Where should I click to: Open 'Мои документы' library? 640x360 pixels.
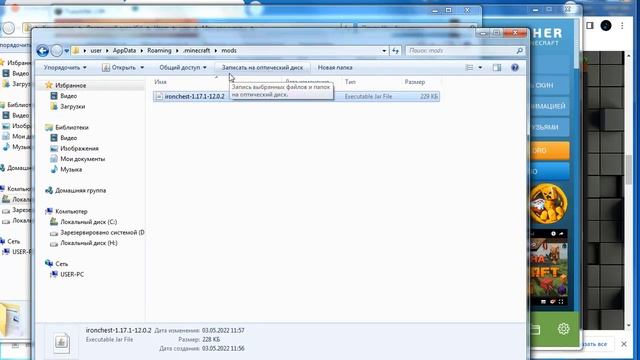tap(82, 159)
